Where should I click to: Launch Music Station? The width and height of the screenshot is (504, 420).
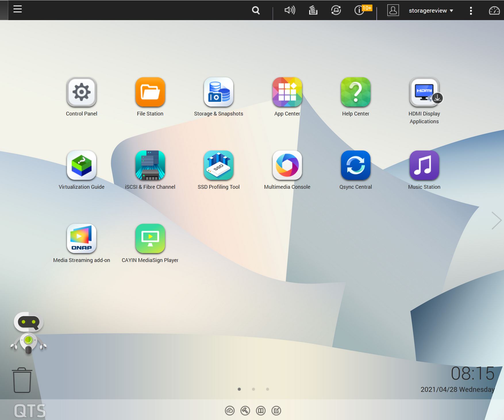click(424, 165)
